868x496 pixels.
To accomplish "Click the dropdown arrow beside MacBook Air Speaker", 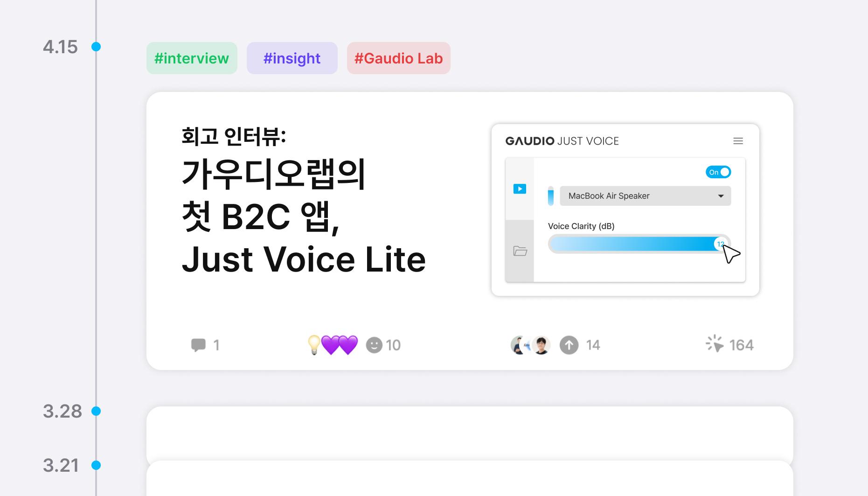I will (721, 196).
